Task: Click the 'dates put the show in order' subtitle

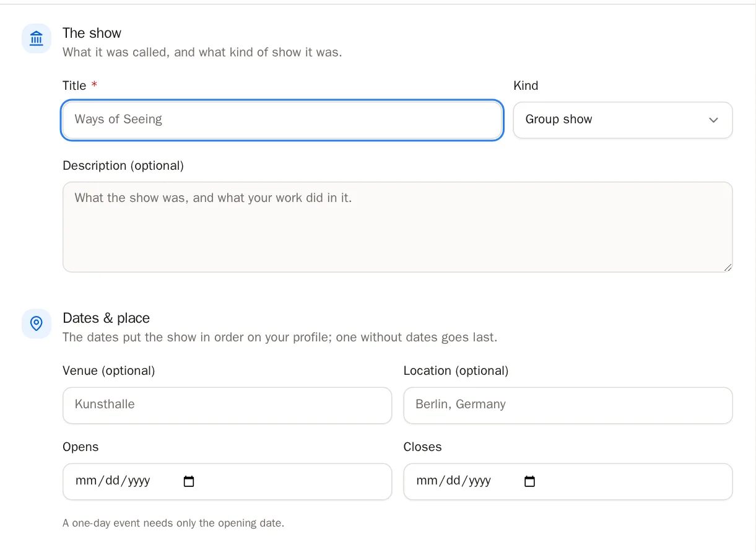Action: [280, 338]
